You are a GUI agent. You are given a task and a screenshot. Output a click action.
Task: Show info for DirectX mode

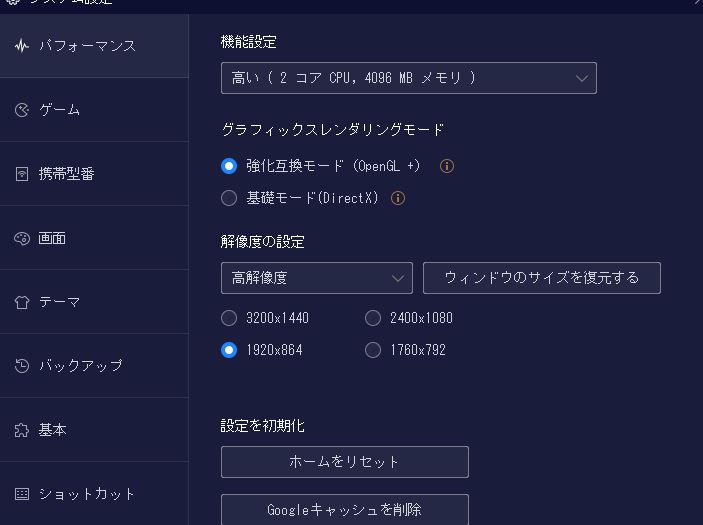point(398,198)
